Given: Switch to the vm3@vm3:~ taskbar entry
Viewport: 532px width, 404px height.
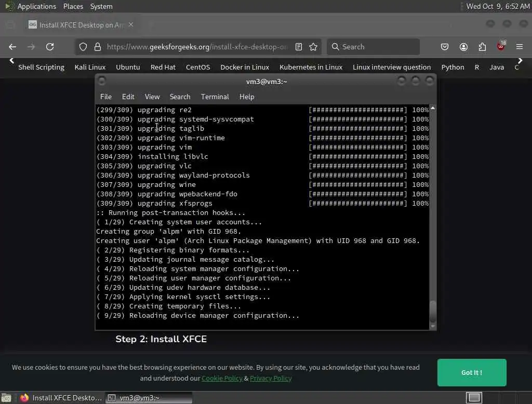Looking at the screenshot, I should [x=149, y=398].
